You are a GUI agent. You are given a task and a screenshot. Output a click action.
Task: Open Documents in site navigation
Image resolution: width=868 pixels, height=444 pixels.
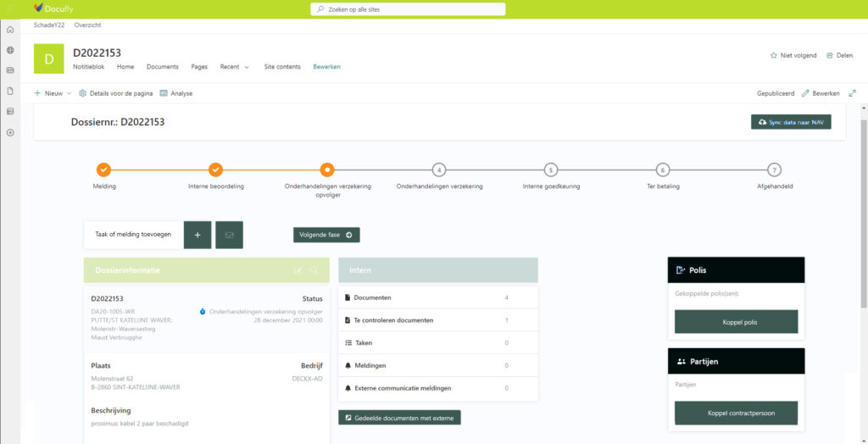pos(163,66)
